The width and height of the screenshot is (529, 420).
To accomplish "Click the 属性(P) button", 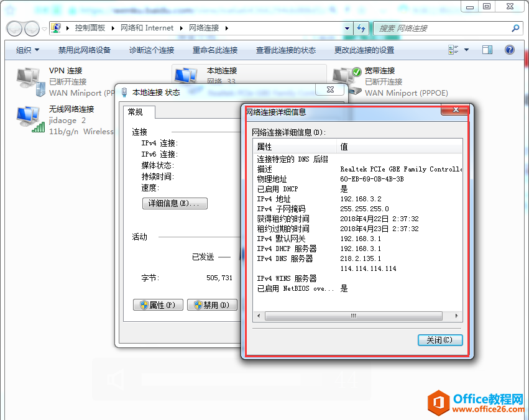I will [159, 304].
